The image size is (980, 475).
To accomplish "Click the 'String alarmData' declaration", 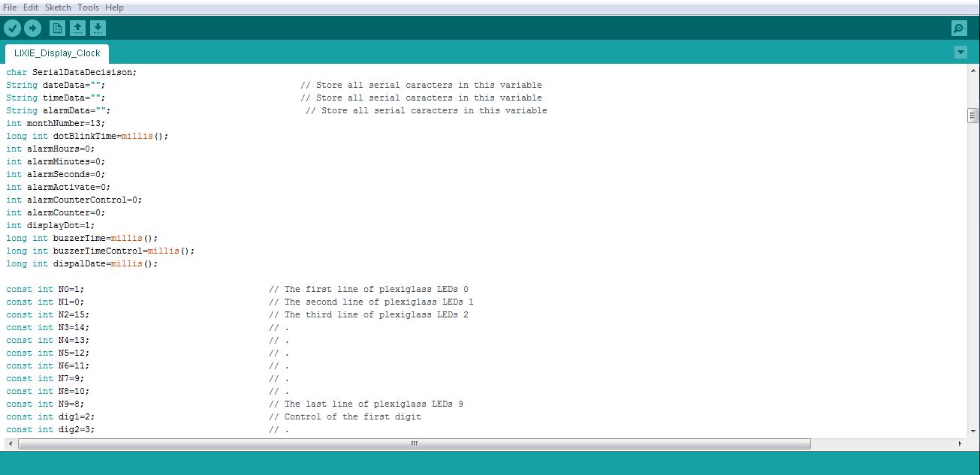I will (58, 111).
